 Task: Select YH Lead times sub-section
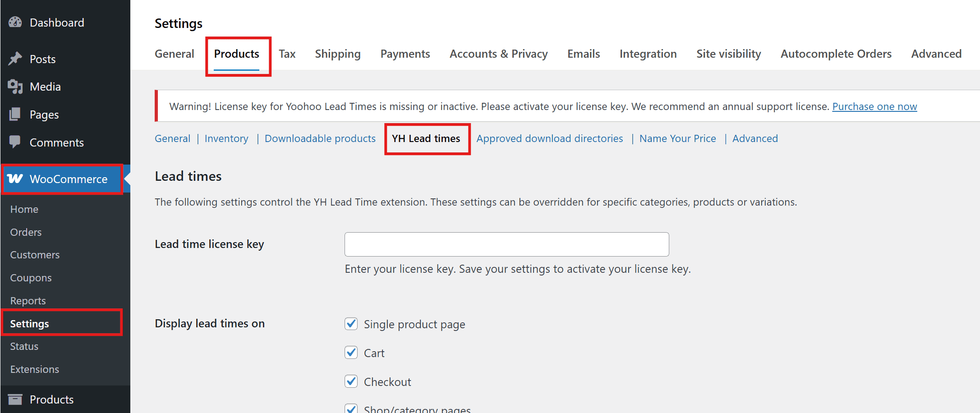[426, 138]
